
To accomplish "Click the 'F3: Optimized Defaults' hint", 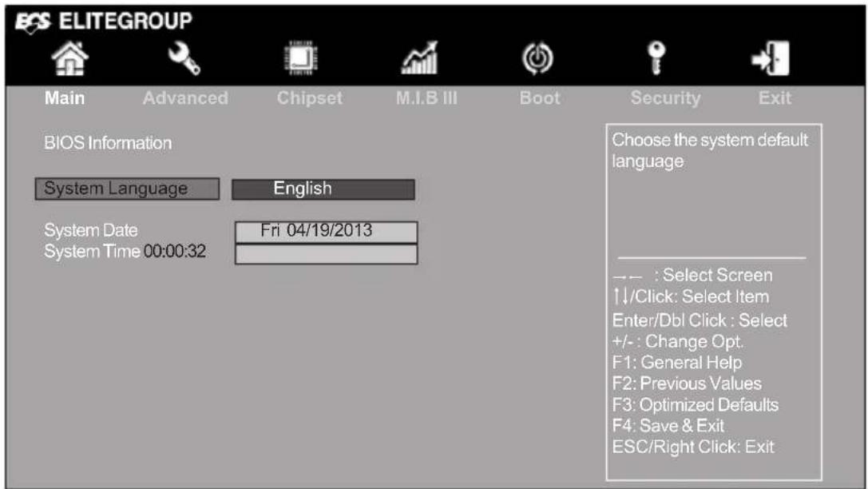I will (696, 405).
